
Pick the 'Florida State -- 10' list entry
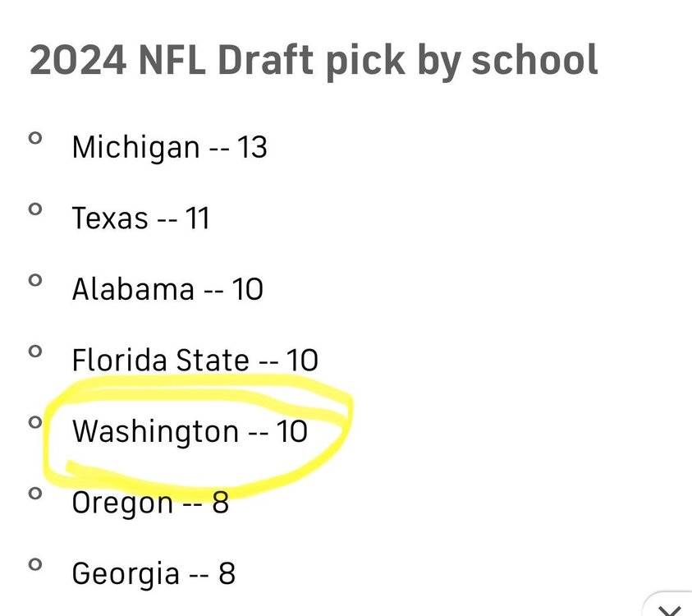pyautogui.click(x=195, y=361)
